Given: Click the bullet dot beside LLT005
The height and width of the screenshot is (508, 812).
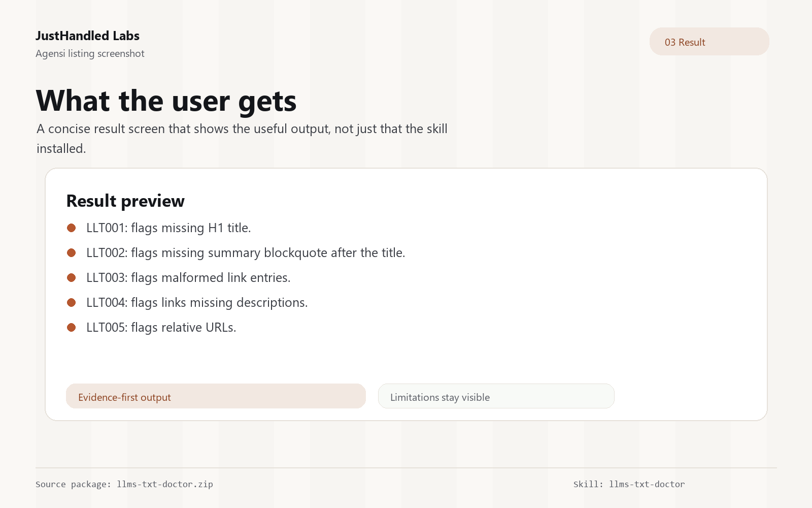Looking at the screenshot, I should (71, 328).
